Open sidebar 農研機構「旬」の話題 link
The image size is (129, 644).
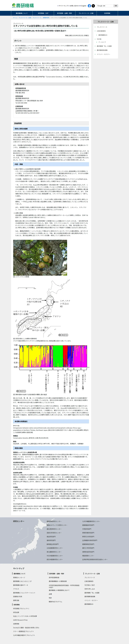(104, 46)
